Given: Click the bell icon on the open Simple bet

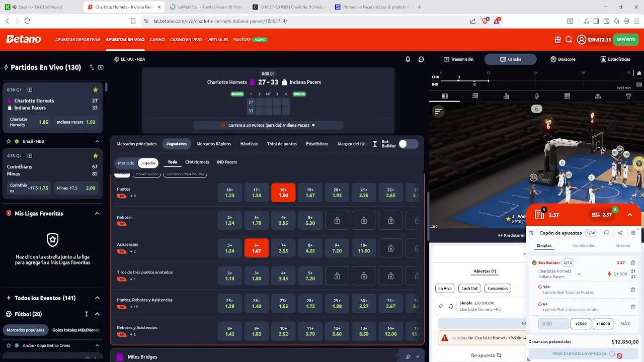Looking at the screenshot, I should (451, 306).
